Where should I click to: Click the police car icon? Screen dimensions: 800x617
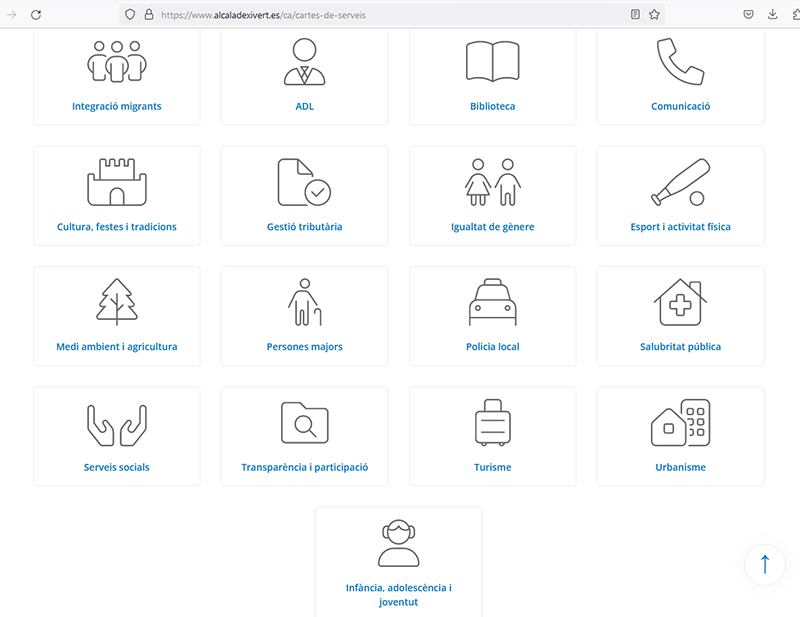point(493,302)
